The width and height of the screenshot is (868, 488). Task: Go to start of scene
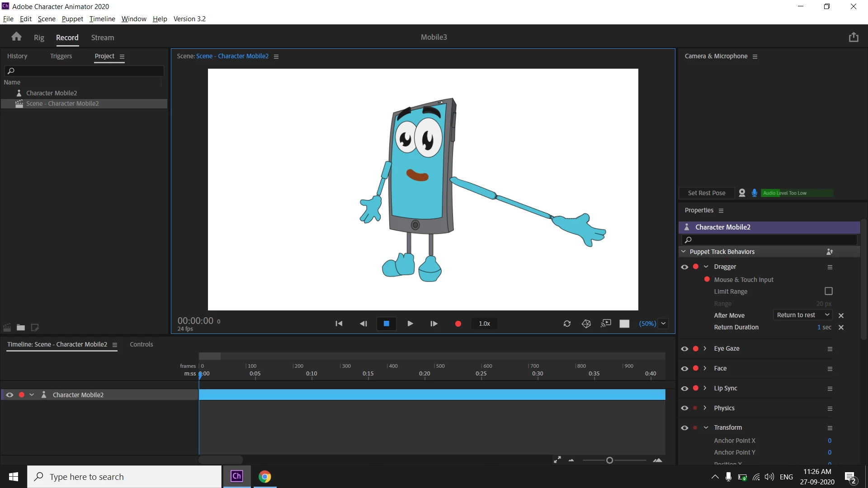[x=339, y=324]
